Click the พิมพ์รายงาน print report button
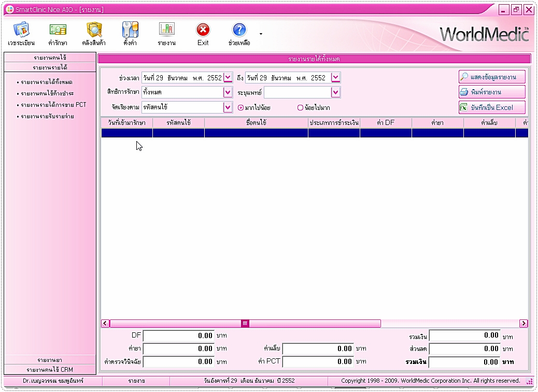538x392 pixels. coord(492,92)
